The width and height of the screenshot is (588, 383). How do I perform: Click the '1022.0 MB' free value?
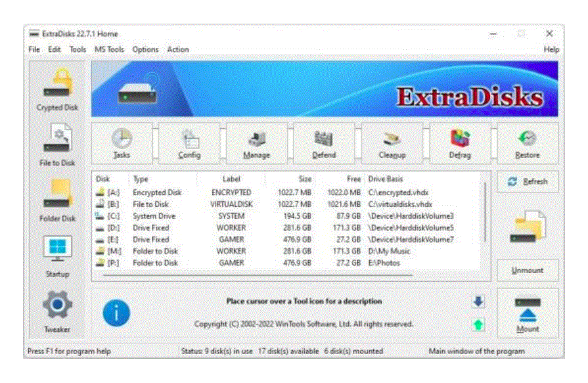(x=344, y=192)
